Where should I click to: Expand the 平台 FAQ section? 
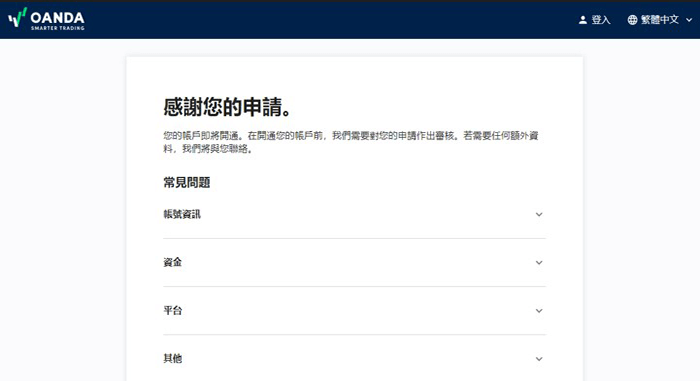click(354, 311)
